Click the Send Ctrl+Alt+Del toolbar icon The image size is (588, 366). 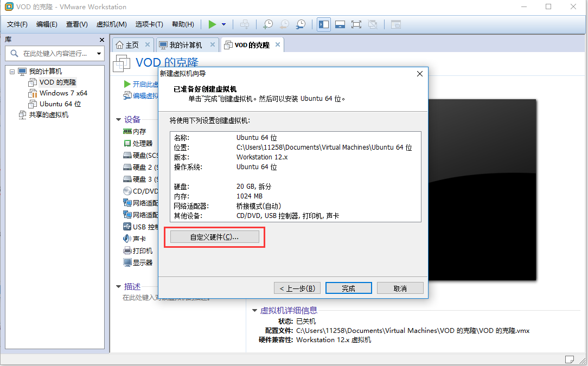245,24
